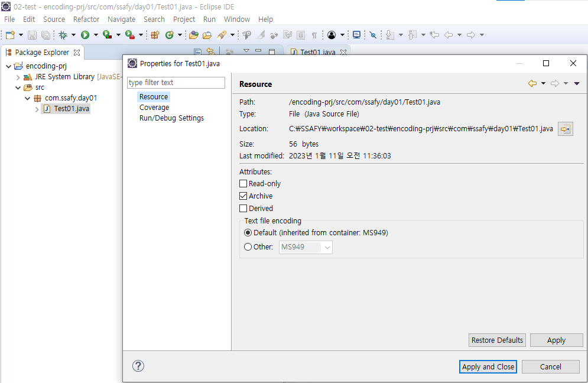The height and width of the screenshot is (383, 588).
Task: Toggle the Read-only checkbox
Action: 243,183
